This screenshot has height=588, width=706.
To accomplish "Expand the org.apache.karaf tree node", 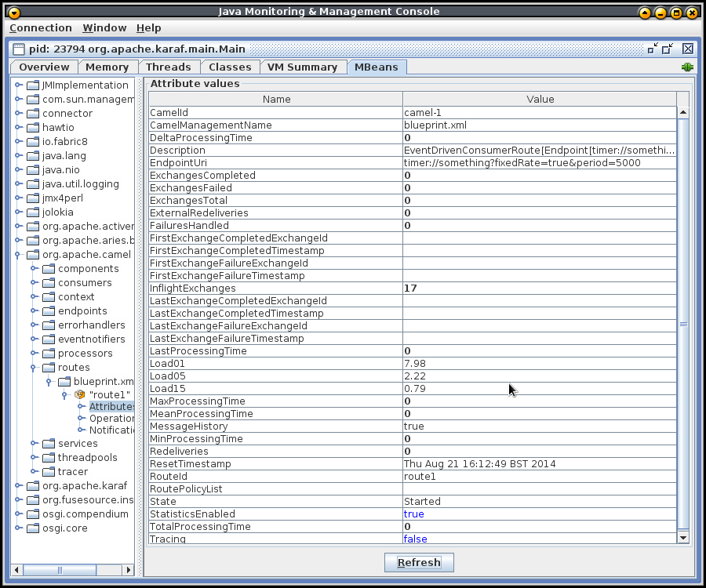I will [18, 486].
